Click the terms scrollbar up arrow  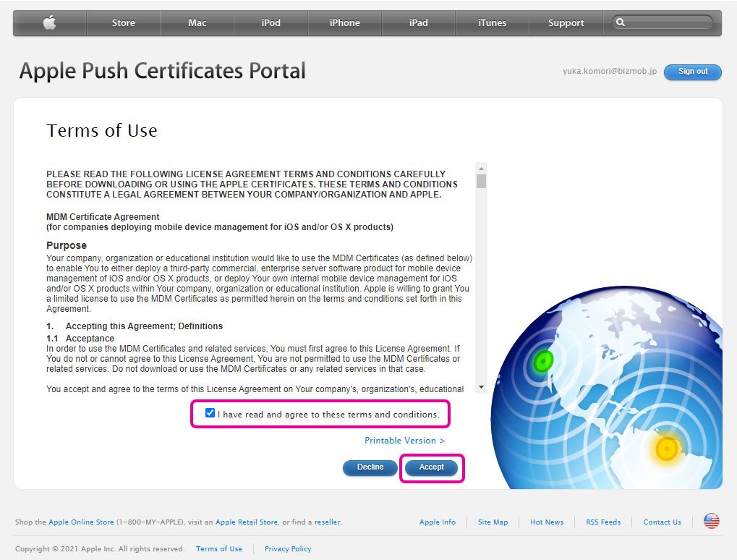pyautogui.click(x=481, y=168)
